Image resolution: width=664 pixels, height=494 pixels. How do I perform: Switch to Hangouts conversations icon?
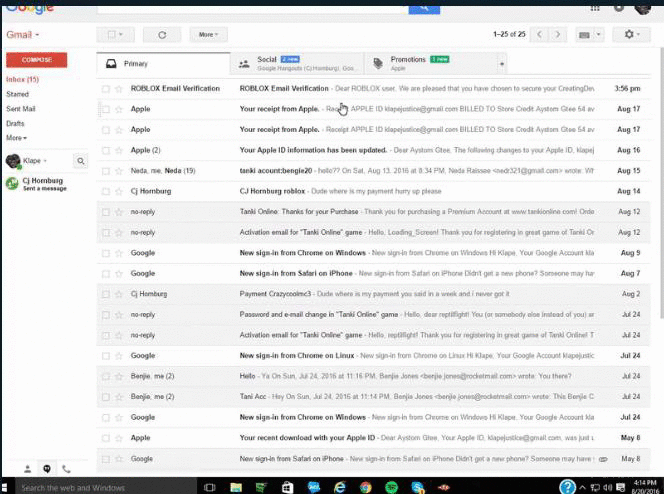pos(47,469)
